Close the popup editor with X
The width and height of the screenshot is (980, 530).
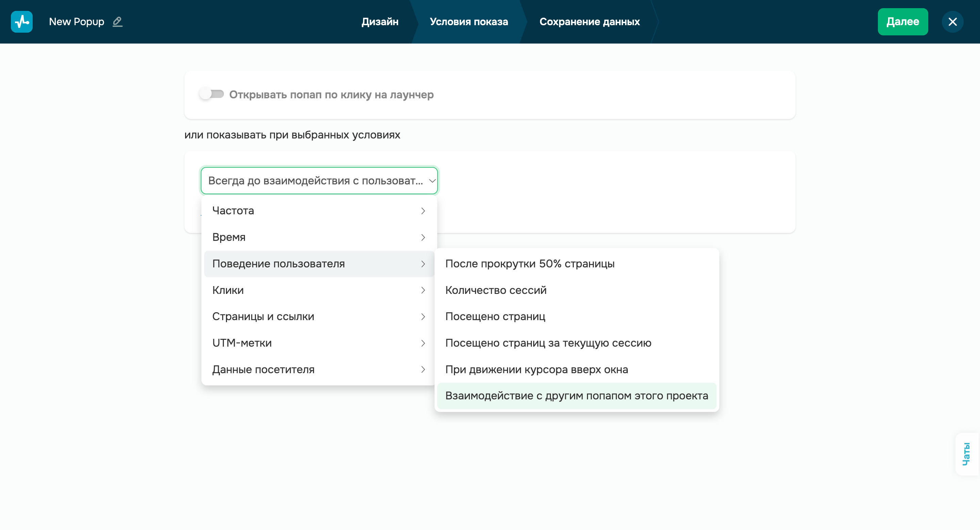coord(952,22)
